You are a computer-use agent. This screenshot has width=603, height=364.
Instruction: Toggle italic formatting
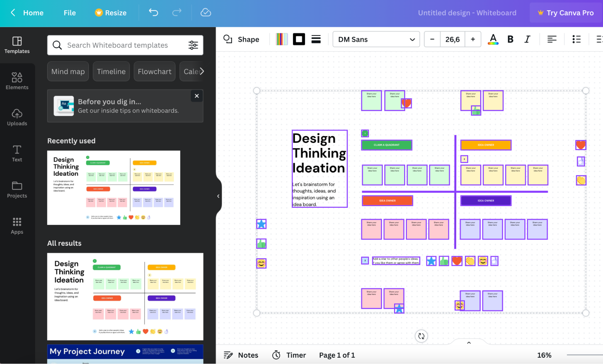(527, 39)
